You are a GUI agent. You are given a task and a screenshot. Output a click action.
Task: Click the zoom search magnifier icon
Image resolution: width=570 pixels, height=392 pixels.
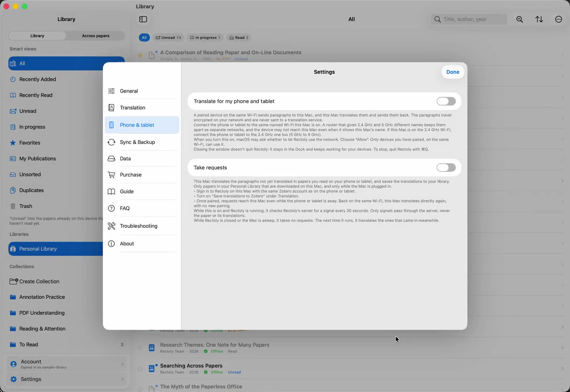pos(520,19)
